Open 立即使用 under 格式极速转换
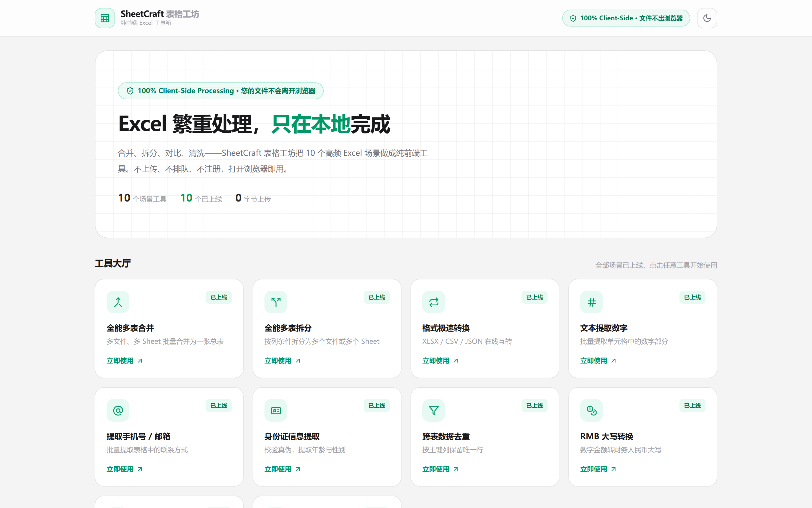 pyautogui.click(x=440, y=360)
